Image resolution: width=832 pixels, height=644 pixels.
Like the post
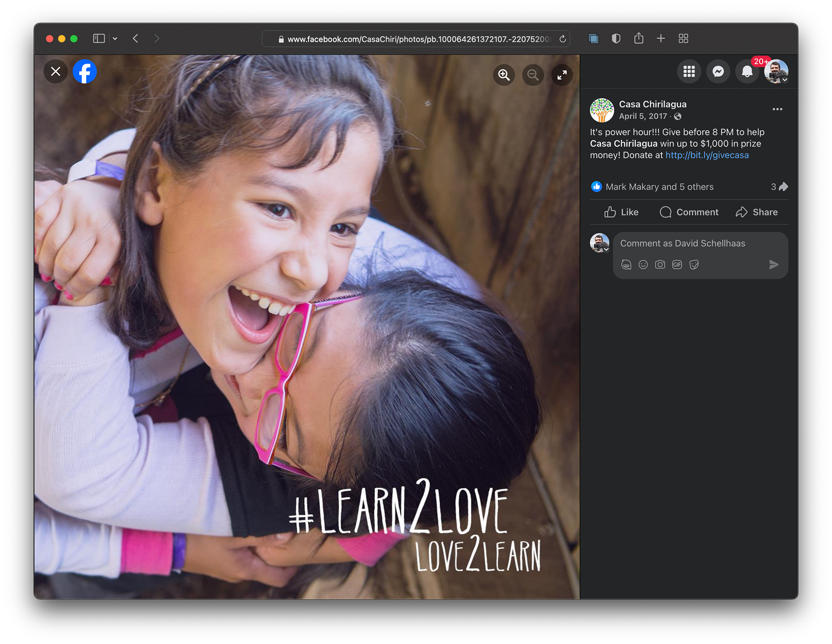point(621,212)
